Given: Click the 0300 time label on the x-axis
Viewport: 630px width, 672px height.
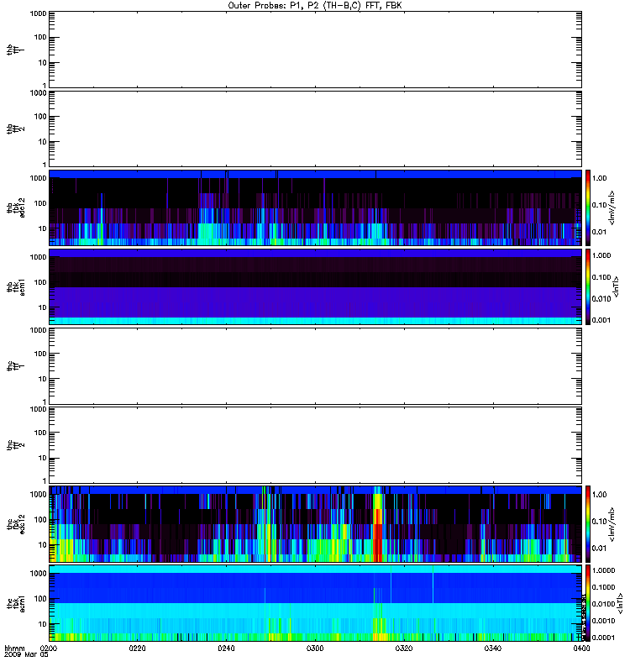Looking at the screenshot, I should click(x=315, y=648).
